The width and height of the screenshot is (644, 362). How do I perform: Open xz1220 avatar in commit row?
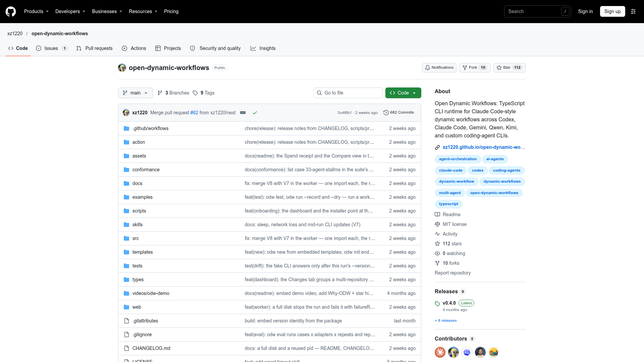126,113
